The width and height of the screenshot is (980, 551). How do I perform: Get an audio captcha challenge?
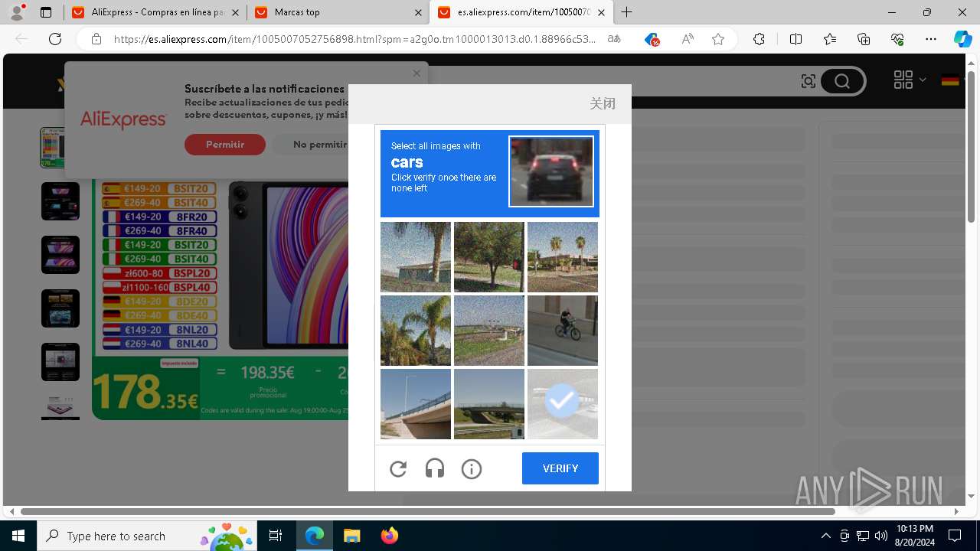[x=435, y=468]
